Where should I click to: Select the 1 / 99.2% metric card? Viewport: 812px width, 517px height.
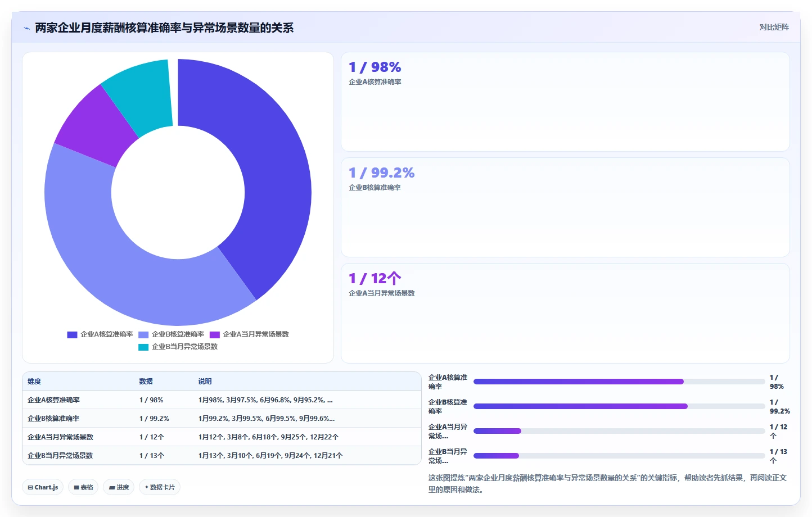(x=565, y=207)
